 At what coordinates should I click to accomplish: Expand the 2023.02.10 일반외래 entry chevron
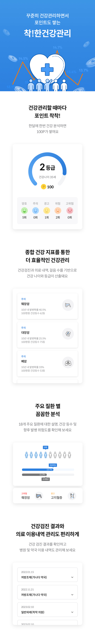pos(72,612)
